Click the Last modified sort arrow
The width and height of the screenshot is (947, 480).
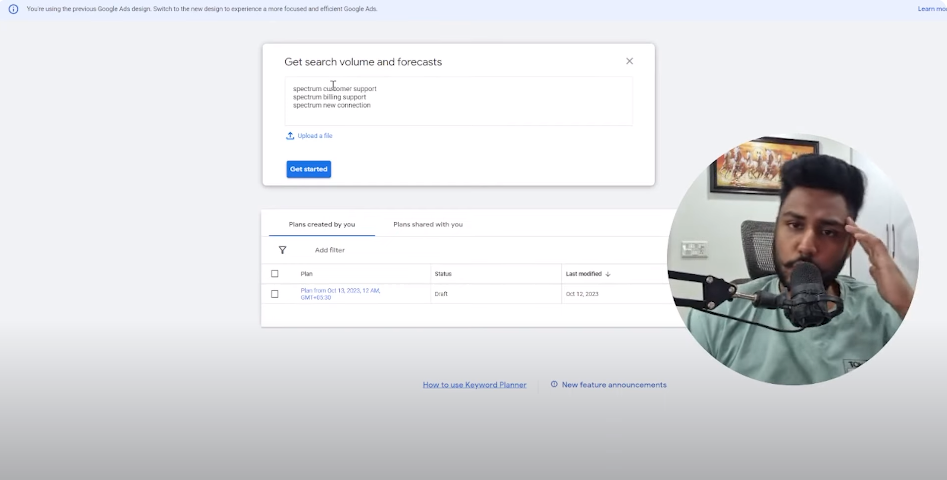[x=608, y=274]
